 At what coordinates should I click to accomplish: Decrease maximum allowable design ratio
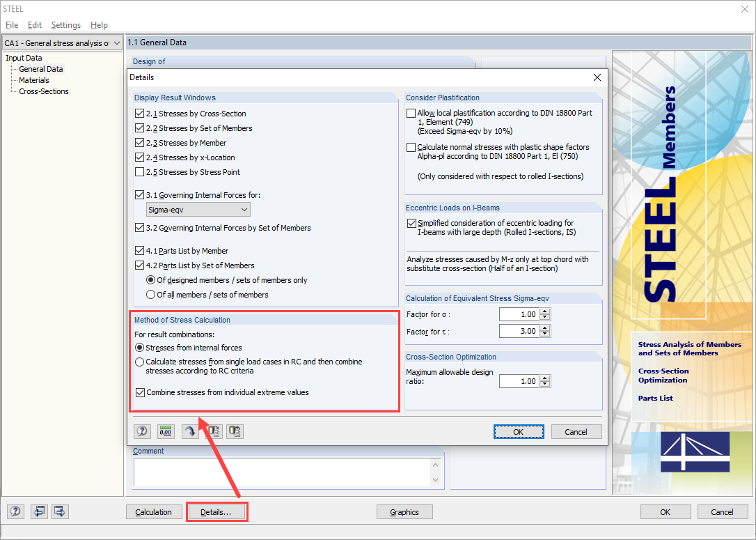tap(545, 384)
